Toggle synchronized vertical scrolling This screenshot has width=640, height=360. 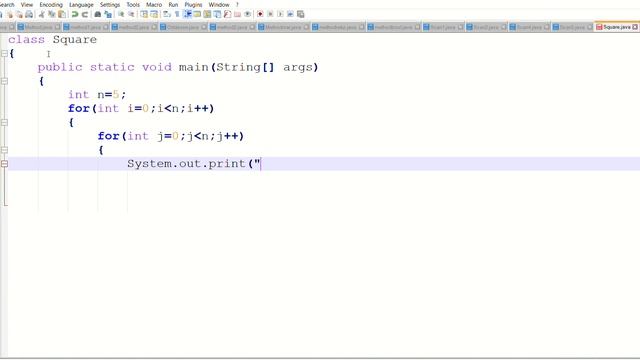click(x=144, y=14)
